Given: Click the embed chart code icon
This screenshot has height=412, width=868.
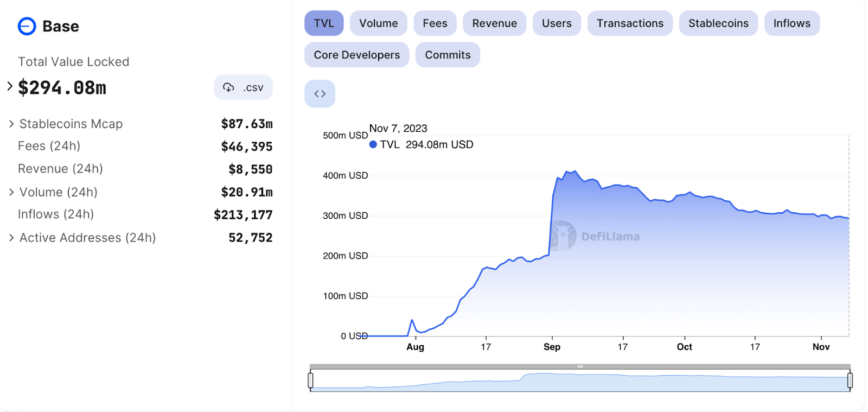Looking at the screenshot, I should tap(320, 94).
